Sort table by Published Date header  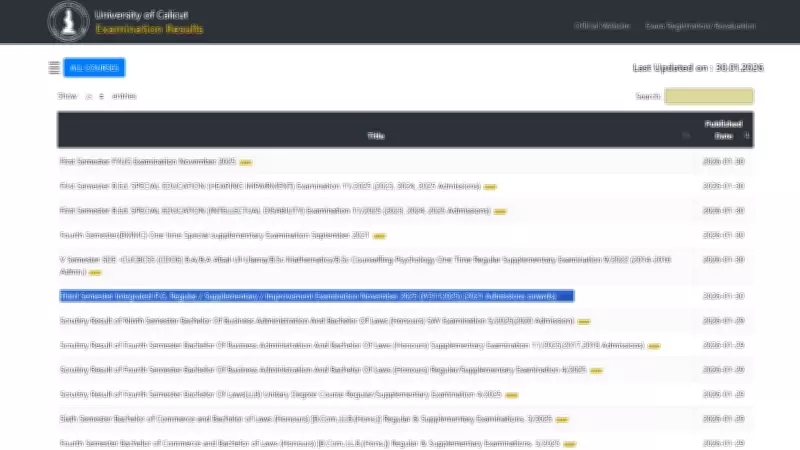723,129
